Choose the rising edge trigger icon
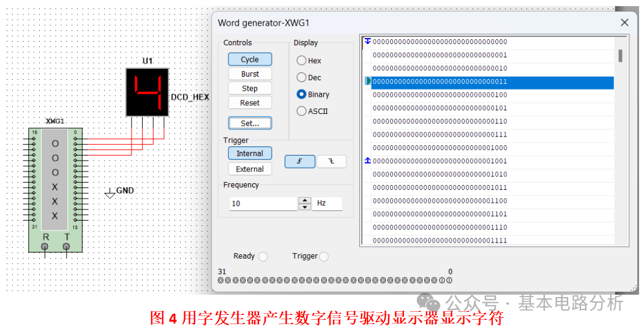This screenshot has width=644, height=329. [300, 162]
